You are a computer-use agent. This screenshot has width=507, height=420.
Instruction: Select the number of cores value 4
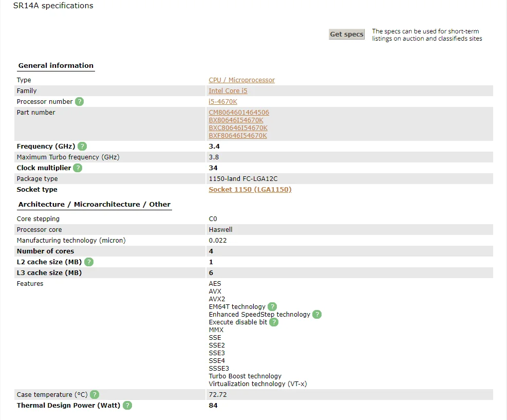(211, 251)
